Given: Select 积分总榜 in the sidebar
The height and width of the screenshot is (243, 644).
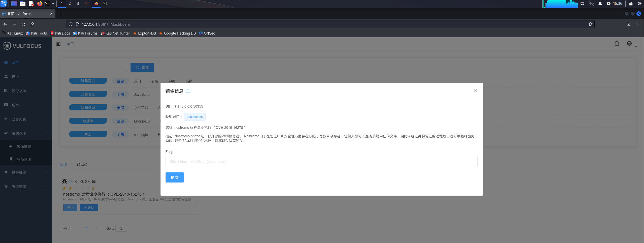Looking at the screenshot, I should point(19,91).
